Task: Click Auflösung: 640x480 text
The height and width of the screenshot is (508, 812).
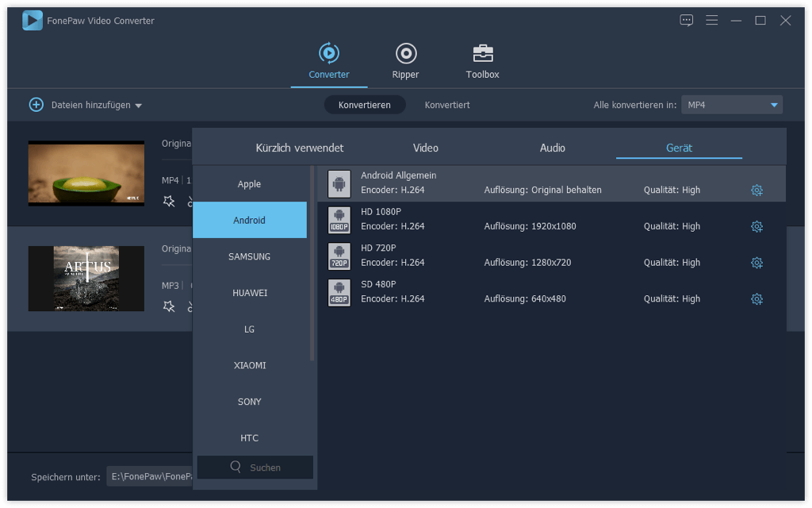Action: point(525,298)
